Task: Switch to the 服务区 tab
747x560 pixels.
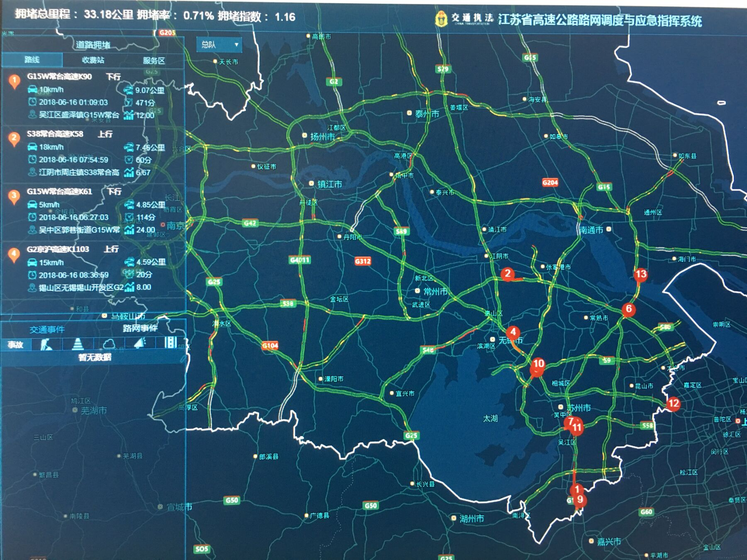Action: [x=154, y=61]
